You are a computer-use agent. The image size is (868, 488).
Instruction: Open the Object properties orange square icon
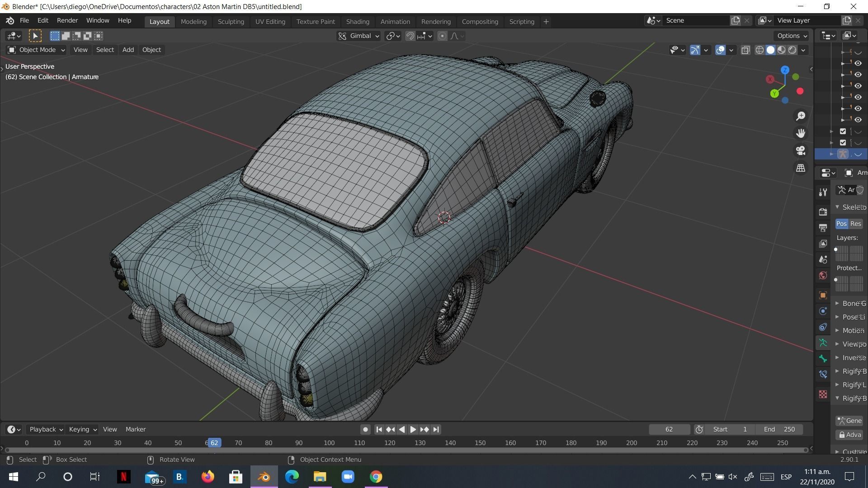tap(823, 295)
